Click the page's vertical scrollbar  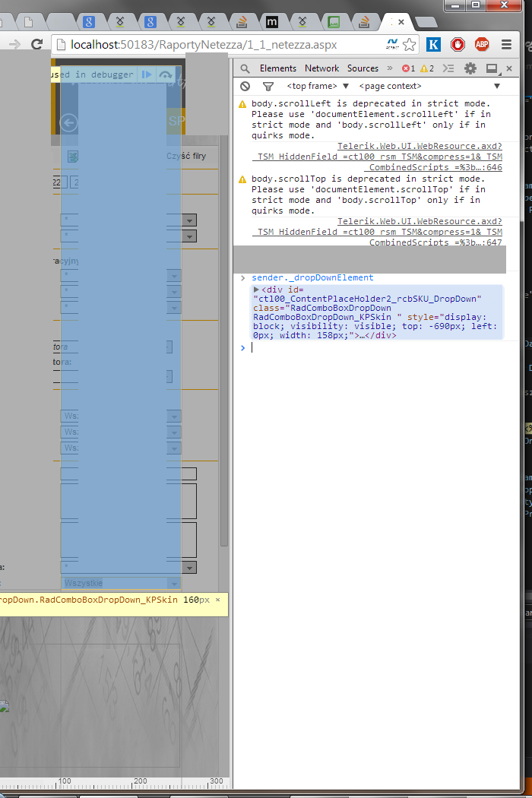(x=223, y=341)
